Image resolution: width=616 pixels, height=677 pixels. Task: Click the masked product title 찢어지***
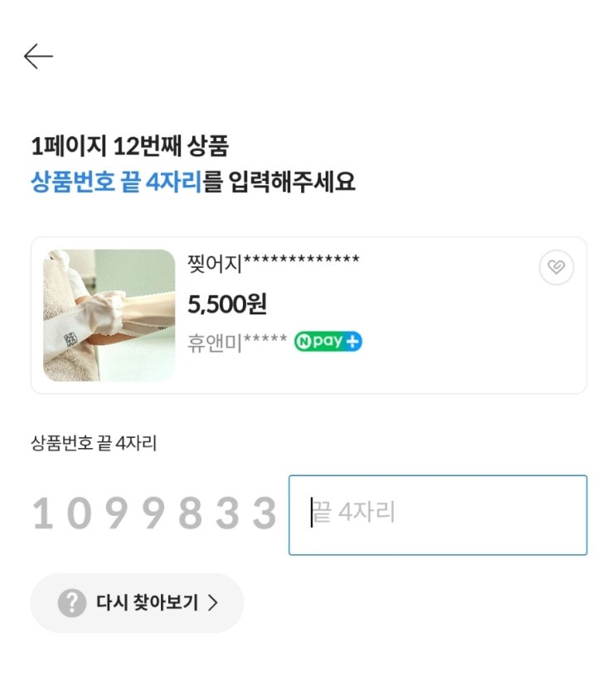coord(274,265)
